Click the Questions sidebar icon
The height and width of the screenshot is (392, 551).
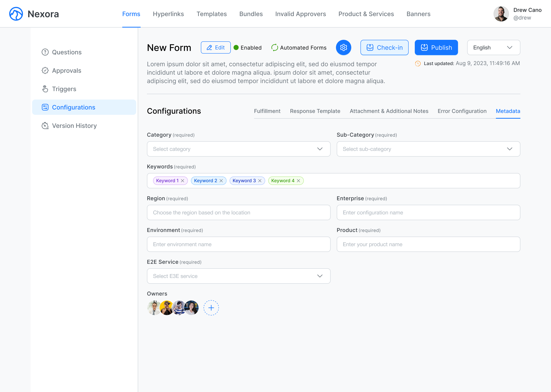tap(45, 52)
